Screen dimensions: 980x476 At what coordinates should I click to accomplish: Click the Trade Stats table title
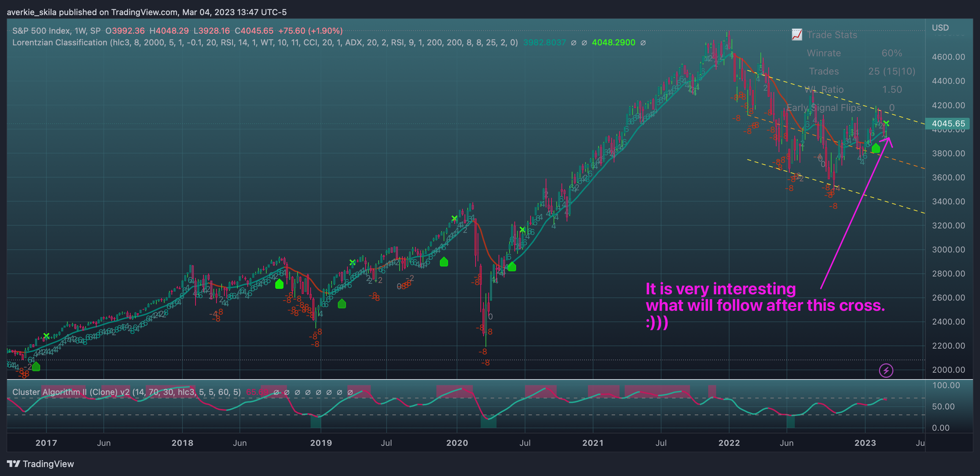click(x=832, y=35)
